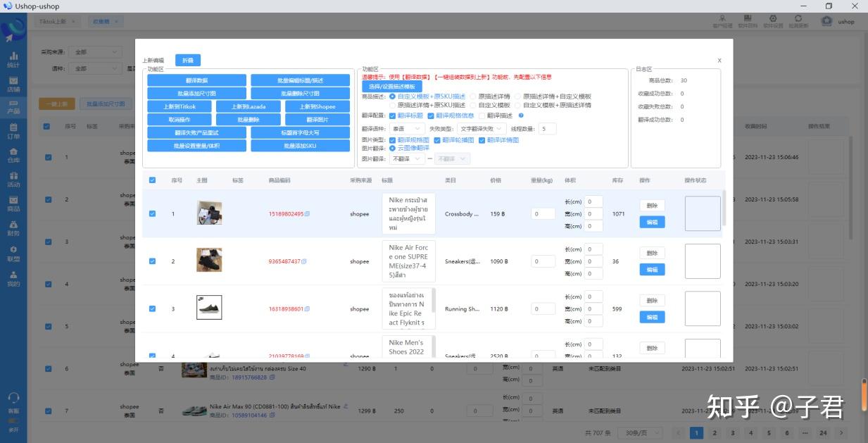
Task: Open the 订单 orders sidebar icon
Action: [x=13, y=131]
